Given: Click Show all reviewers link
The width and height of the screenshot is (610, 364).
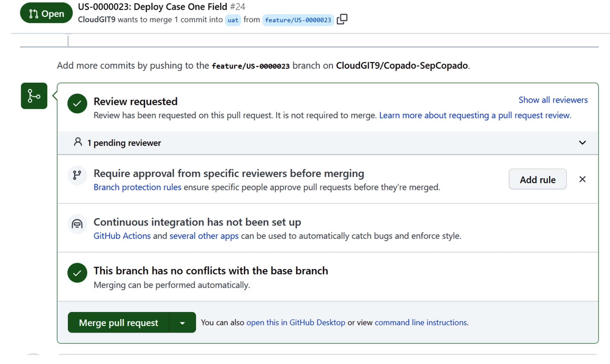Looking at the screenshot, I should 553,100.
